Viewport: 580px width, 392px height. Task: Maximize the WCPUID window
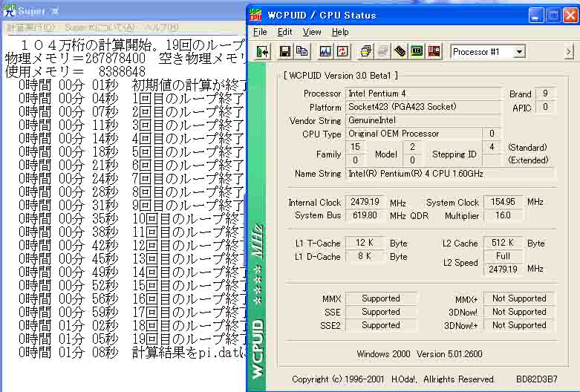tap(553, 16)
